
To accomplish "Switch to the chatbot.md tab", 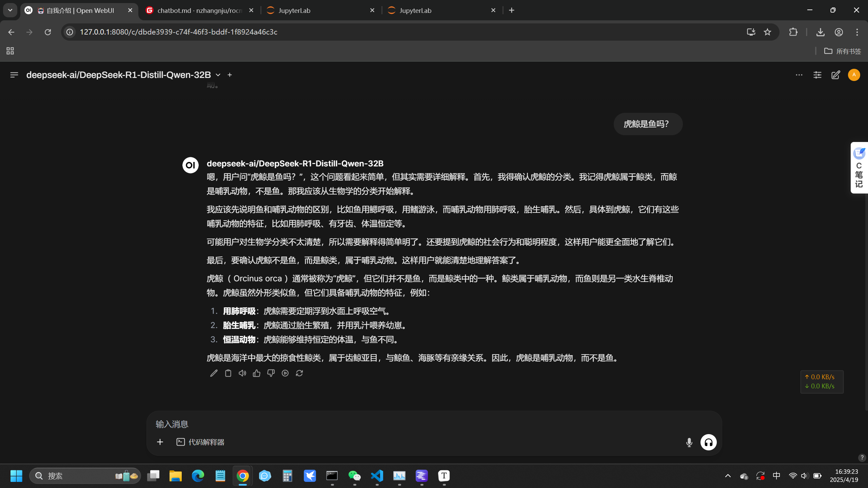I will tap(200, 11).
